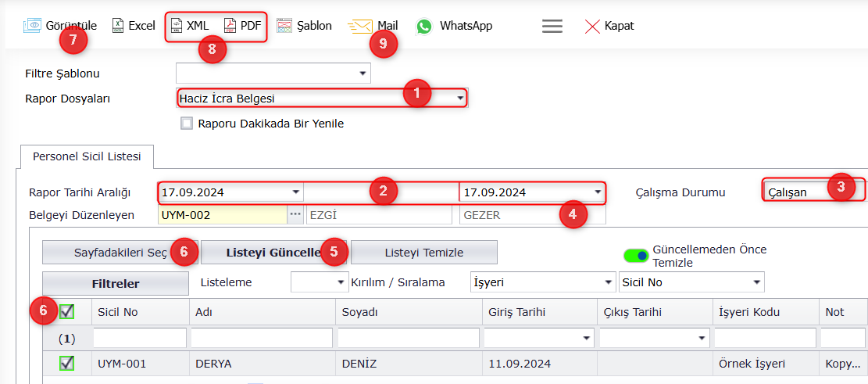Click the Adı filter box
This screenshot has width=868, height=384.
(262, 337)
